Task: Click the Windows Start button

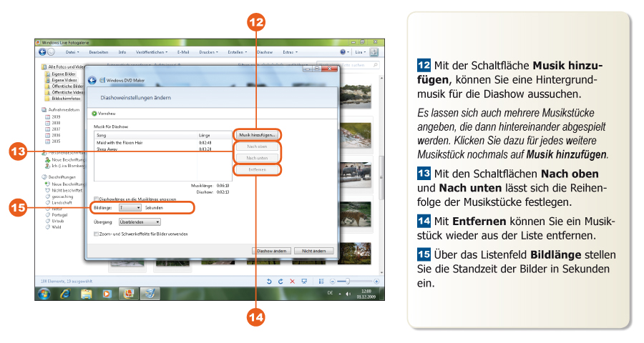Action: click(44, 294)
